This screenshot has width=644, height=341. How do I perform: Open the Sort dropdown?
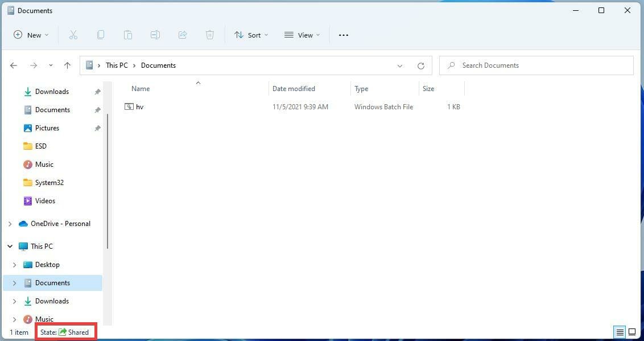click(x=251, y=35)
